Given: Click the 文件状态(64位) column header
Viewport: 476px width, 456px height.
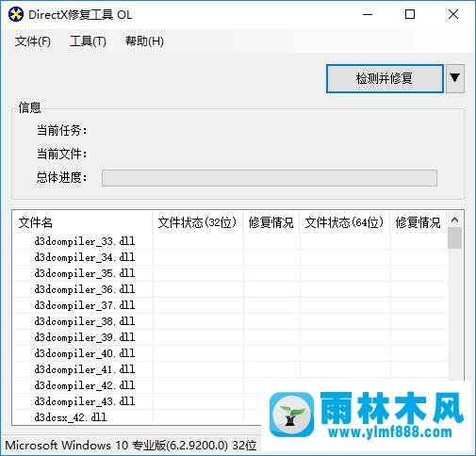Looking at the screenshot, I should click(x=345, y=222).
